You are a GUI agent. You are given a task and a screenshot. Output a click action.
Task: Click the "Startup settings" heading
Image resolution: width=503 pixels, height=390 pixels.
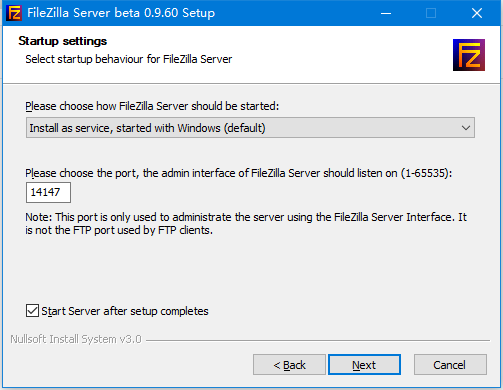pos(63,41)
